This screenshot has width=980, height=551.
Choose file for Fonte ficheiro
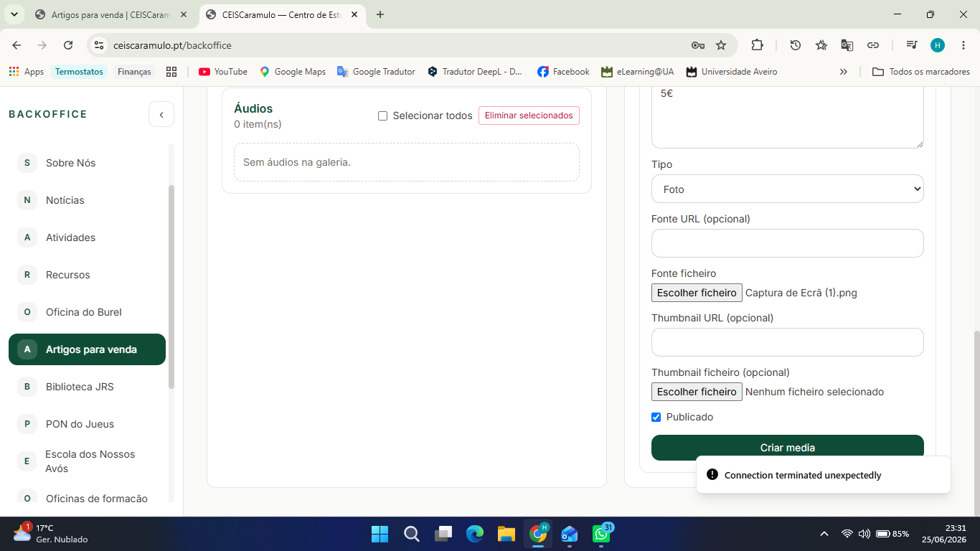[697, 293]
